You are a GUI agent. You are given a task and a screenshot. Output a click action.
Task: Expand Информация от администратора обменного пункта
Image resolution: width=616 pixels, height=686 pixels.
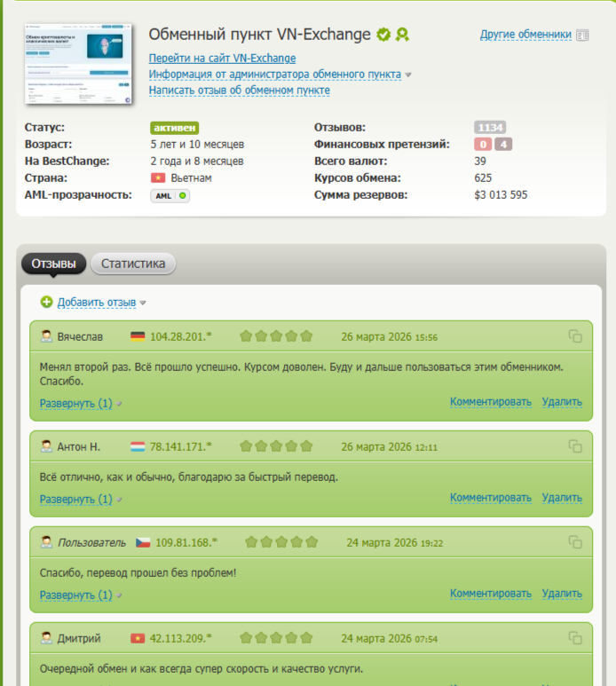(x=275, y=75)
